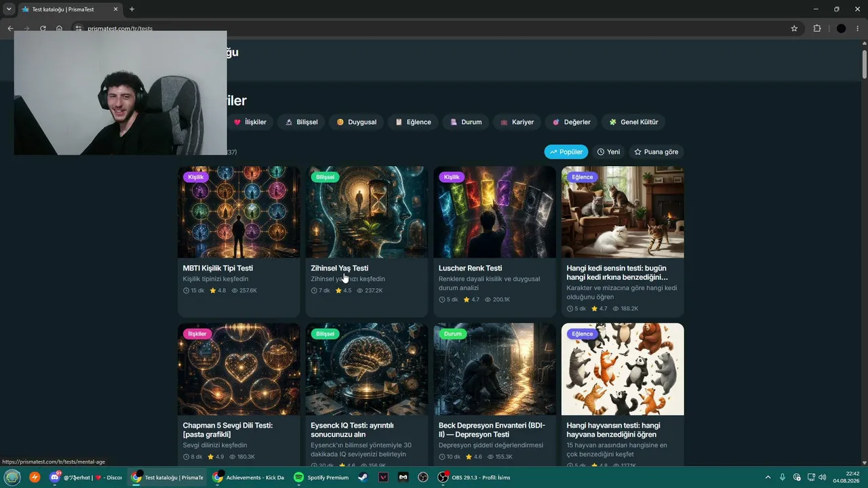Open the Zihinsel Yaş Testi thumbnail image
The width and height of the screenshot is (868, 488).
367,212
